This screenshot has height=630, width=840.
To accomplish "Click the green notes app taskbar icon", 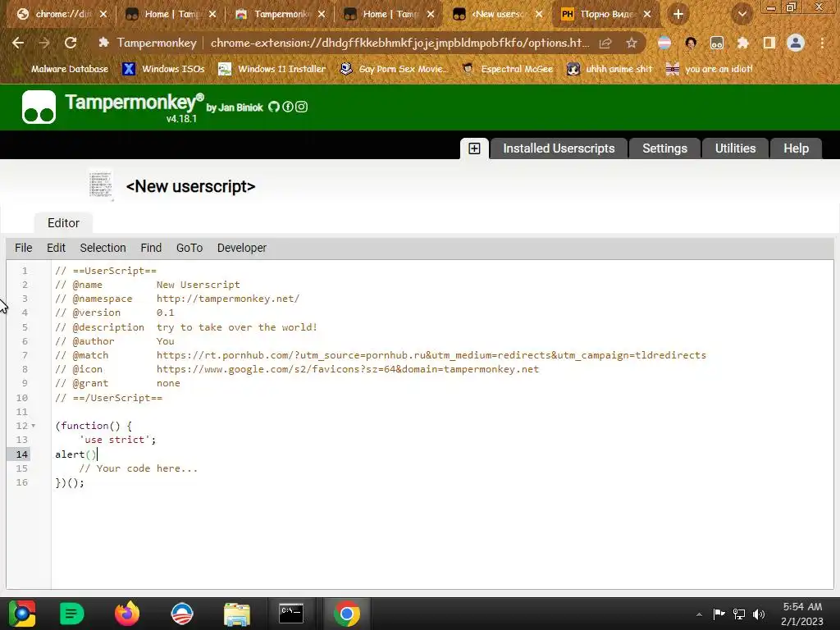I will pos(72,614).
